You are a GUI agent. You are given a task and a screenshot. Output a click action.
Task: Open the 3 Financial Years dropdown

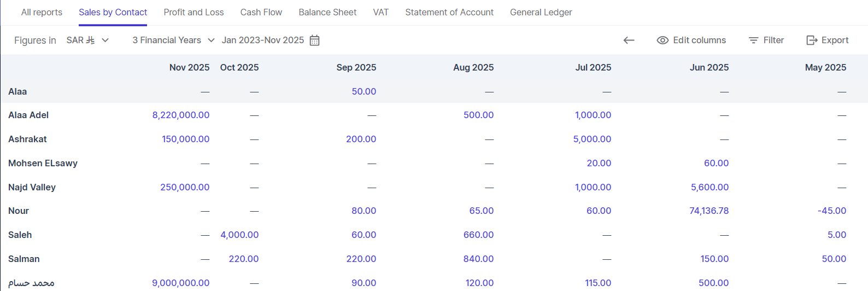173,40
